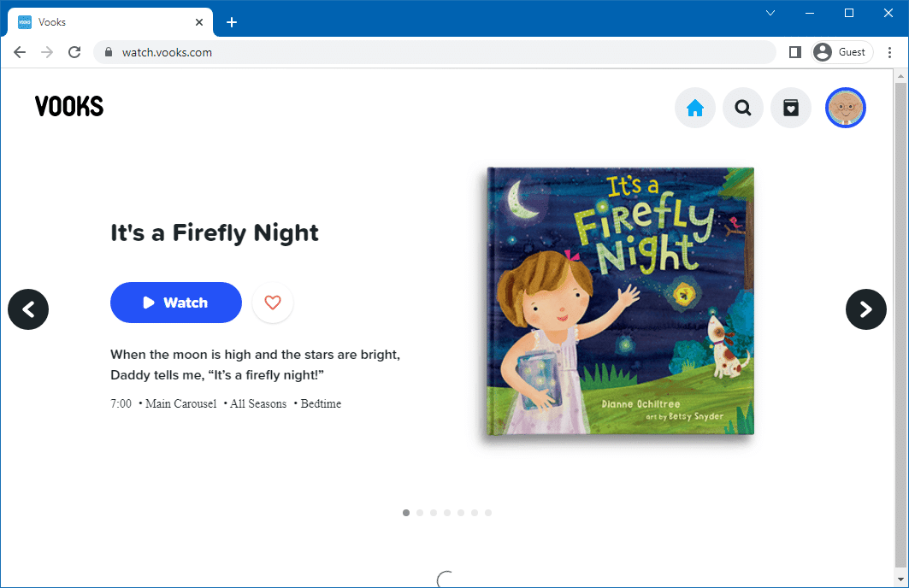Click the user profile avatar
Screen dimensions: 909x588
coord(846,108)
